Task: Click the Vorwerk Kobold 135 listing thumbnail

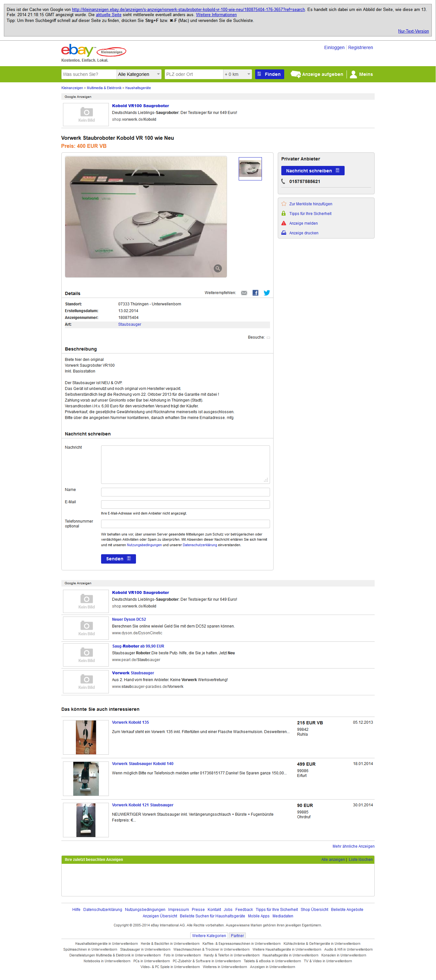Action: tap(86, 737)
